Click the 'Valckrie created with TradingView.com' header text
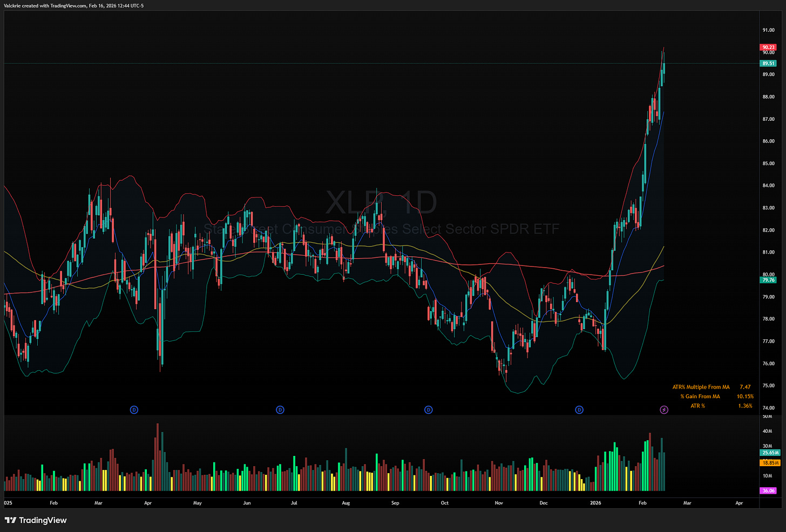This screenshot has width=786, height=532. [45, 6]
